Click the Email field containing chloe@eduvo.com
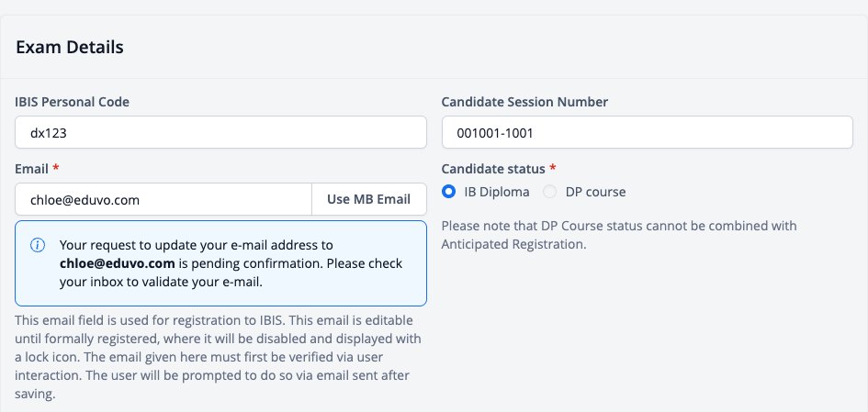The height and width of the screenshot is (412, 868). click(163, 199)
